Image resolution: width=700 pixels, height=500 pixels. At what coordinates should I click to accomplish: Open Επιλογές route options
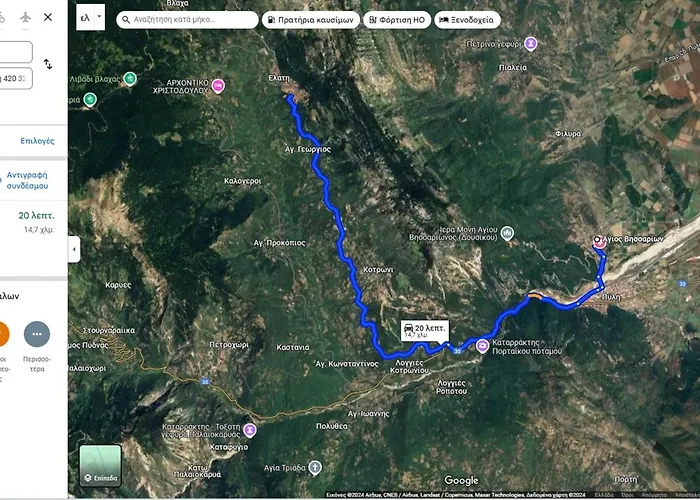38,141
